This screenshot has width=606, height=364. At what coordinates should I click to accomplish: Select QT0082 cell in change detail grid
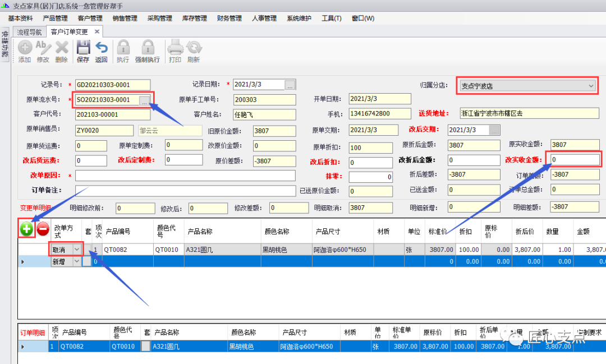(127, 250)
